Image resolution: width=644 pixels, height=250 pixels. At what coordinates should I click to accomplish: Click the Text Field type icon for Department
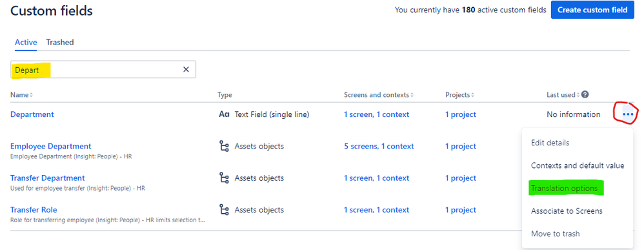(225, 115)
